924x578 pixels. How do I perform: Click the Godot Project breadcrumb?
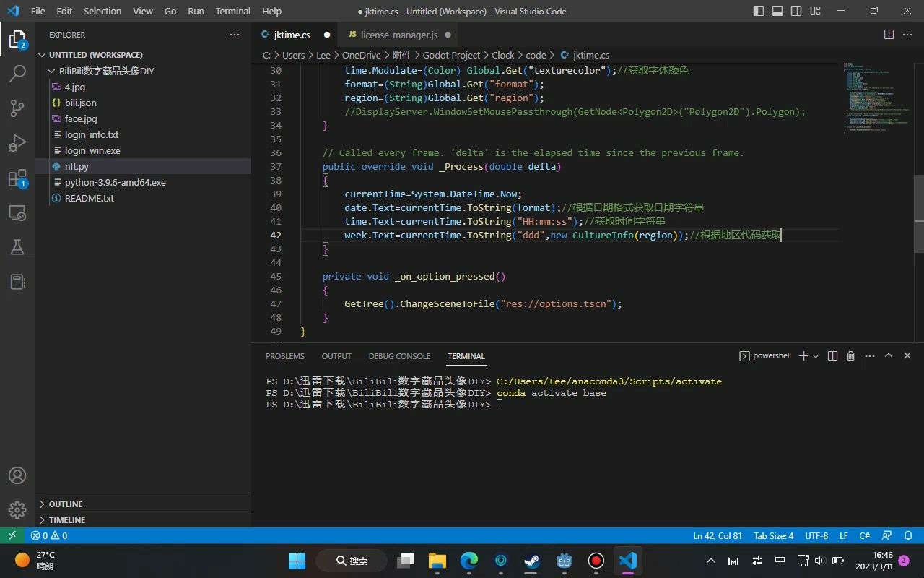tap(451, 55)
